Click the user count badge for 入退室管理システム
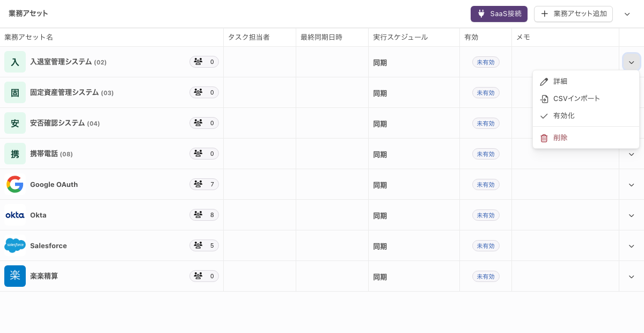The height and width of the screenshot is (333, 644). pos(204,62)
